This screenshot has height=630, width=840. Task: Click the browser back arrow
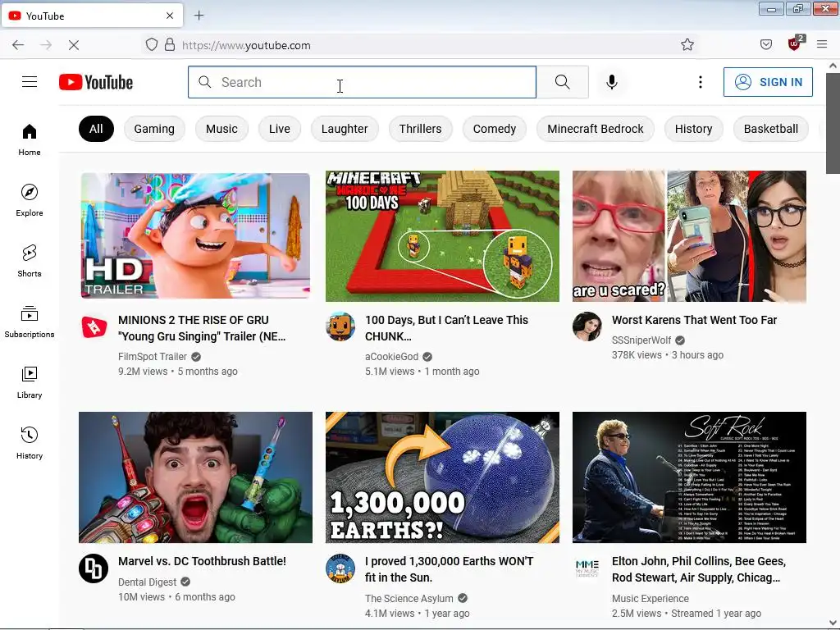tap(18, 45)
